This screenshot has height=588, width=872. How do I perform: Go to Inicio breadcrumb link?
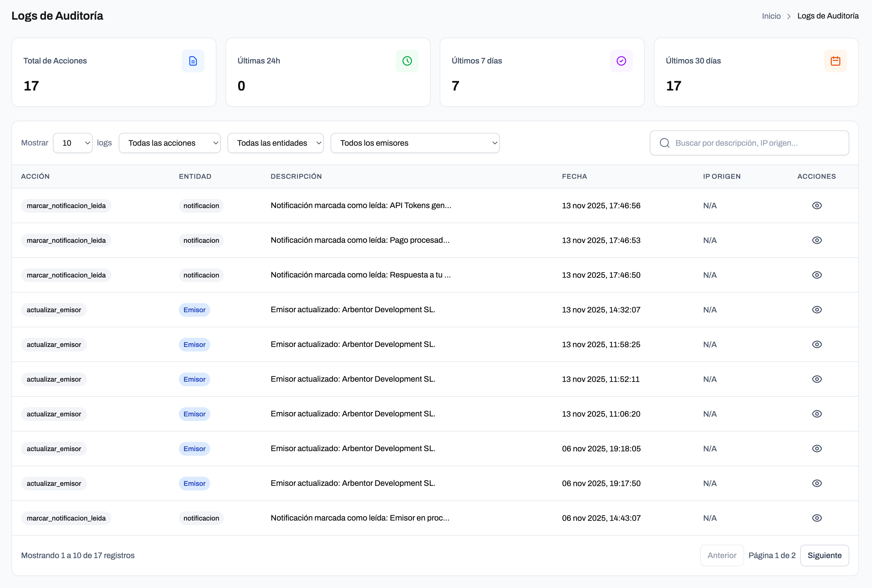click(x=771, y=16)
